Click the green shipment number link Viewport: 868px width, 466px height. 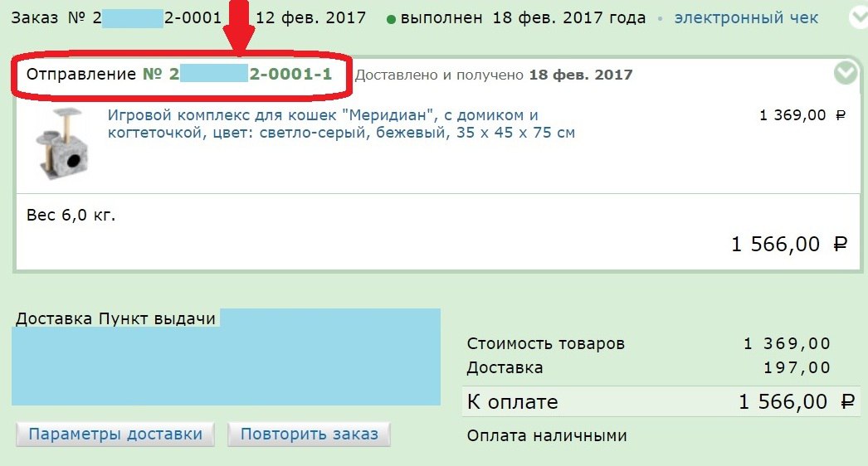237,74
